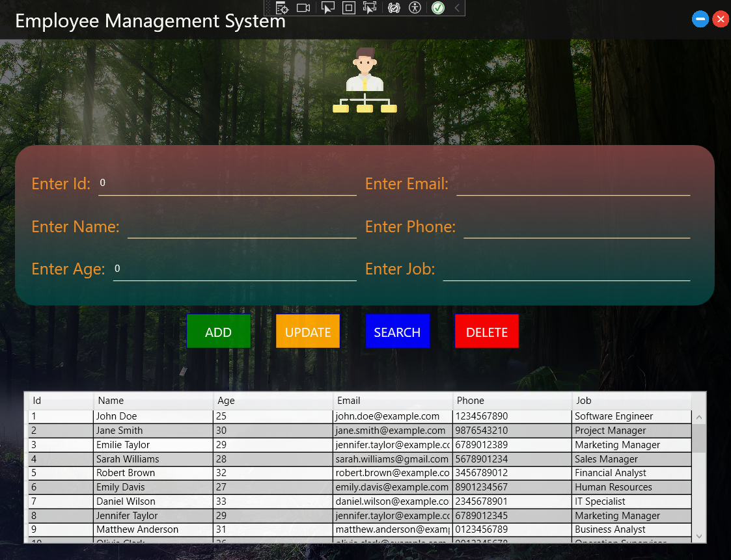Open the gear settings icon in the toolbar
Viewport: 731px width, 560px height.
[x=394, y=7]
